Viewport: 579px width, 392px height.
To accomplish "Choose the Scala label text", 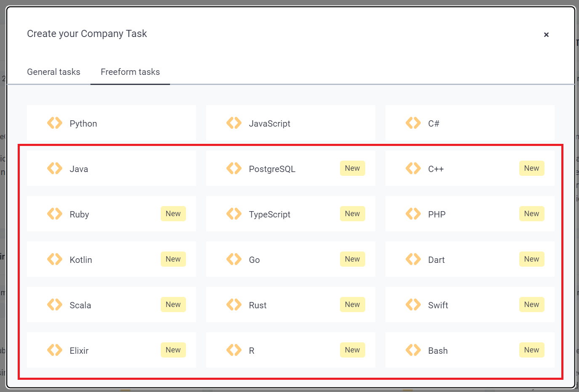I will point(80,305).
